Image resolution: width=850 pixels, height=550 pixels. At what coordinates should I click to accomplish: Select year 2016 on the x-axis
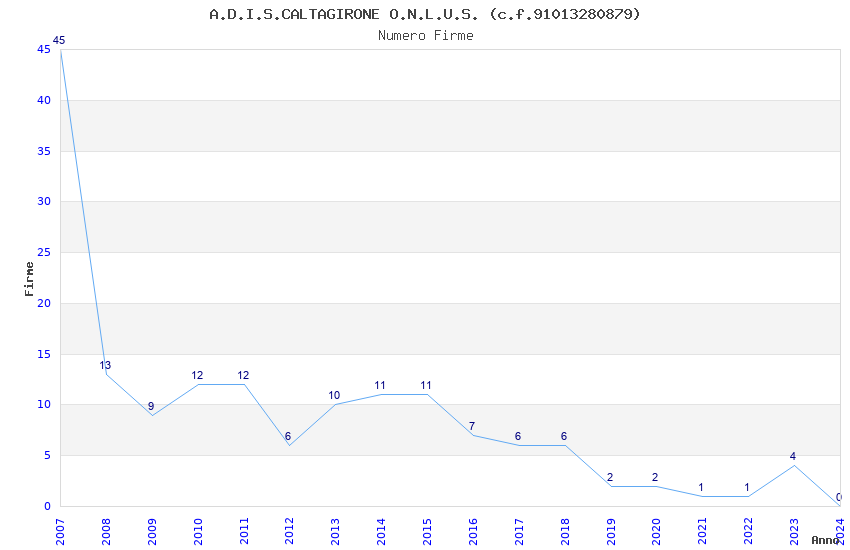[473, 531]
